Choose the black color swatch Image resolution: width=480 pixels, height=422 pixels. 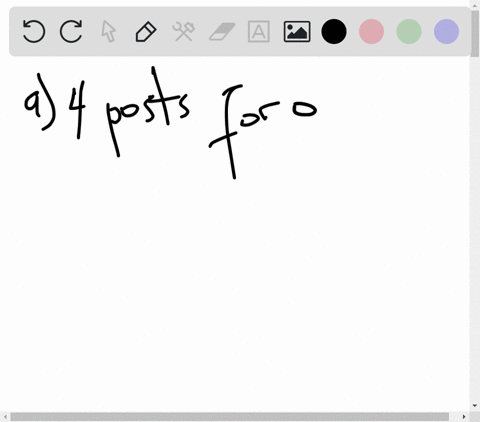334,31
